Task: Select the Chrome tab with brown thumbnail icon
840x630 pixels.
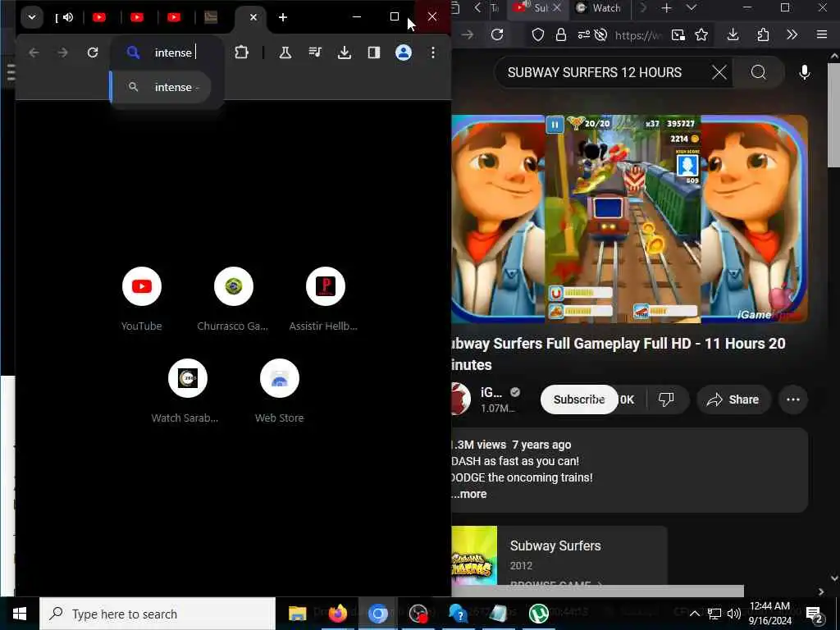Action: (x=211, y=17)
